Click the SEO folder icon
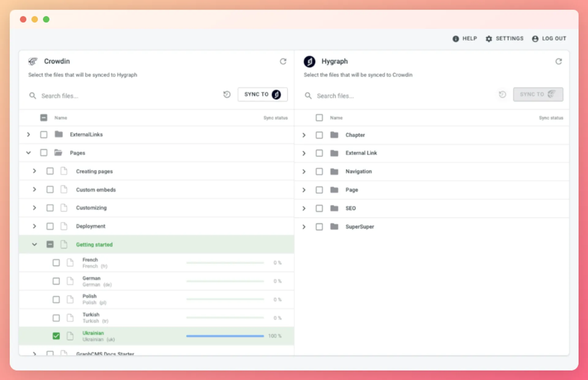This screenshot has height=380, width=588. point(334,208)
